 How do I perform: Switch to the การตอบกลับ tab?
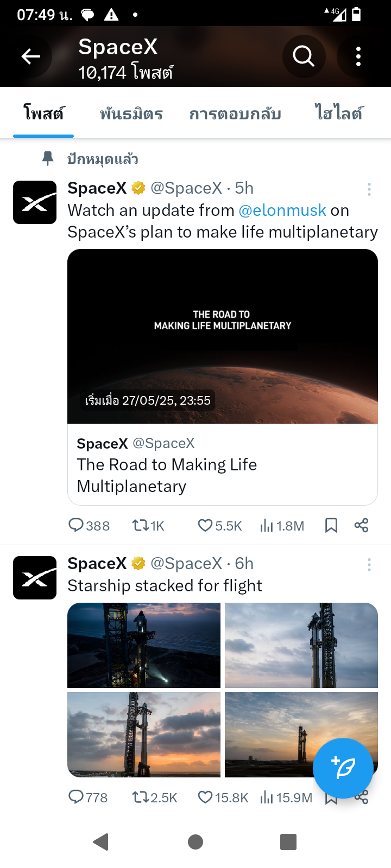pos(235,114)
